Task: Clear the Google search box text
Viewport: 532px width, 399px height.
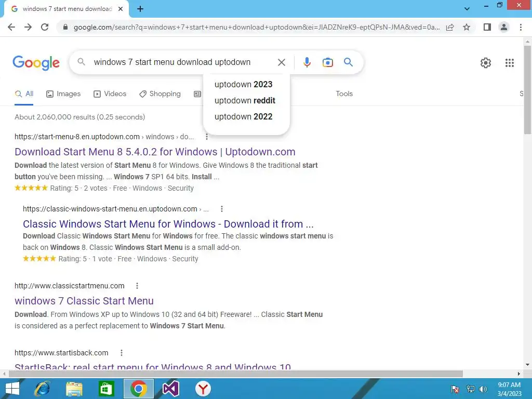Action: coord(281,62)
